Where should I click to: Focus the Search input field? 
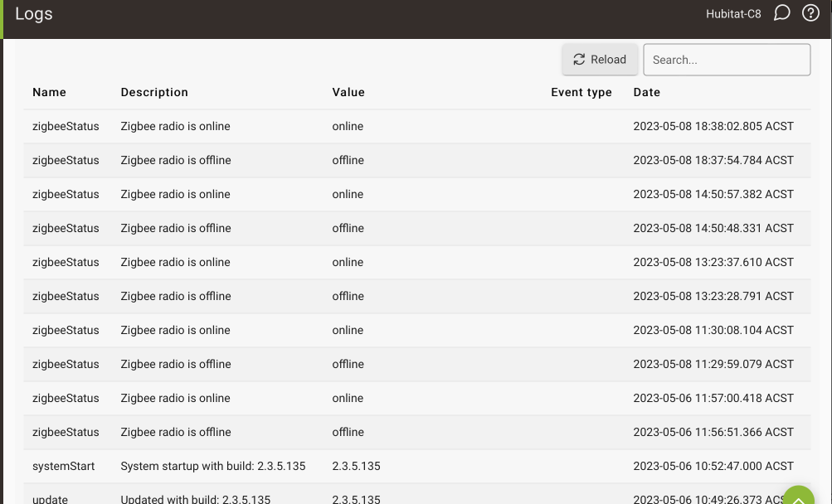tap(727, 60)
